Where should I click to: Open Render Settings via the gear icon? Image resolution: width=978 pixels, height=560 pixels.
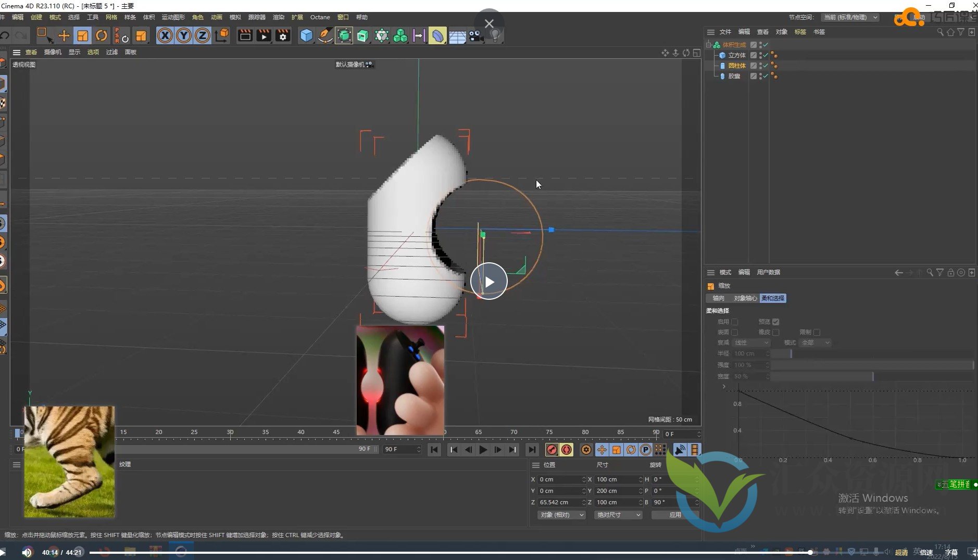pyautogui.click(x=283, y=35)
